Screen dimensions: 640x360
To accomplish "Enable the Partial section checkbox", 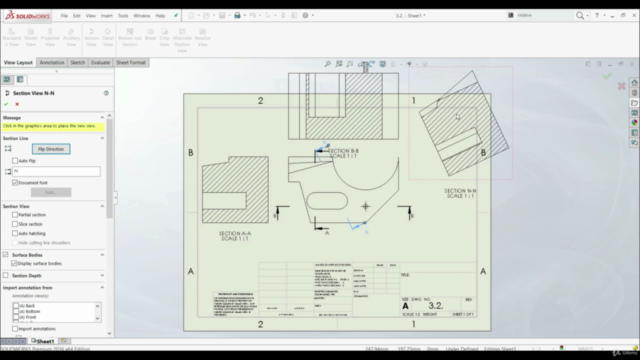I will [x=15, y=215].
